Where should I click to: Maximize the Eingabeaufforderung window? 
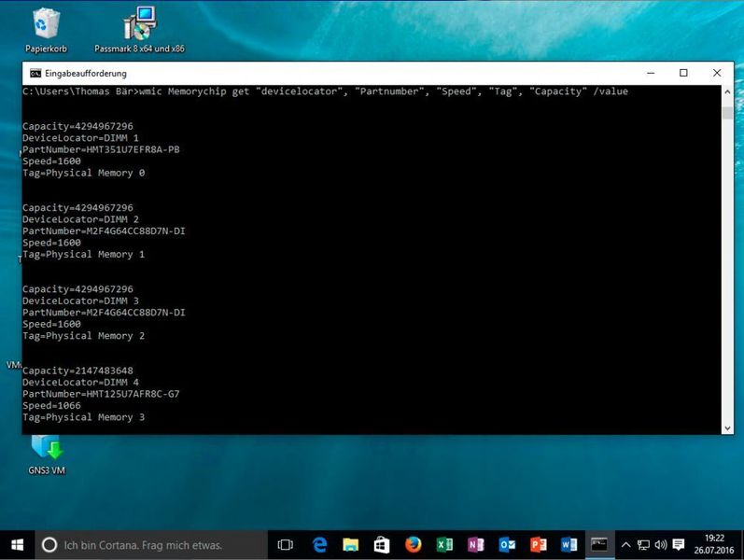pos(683,73)
